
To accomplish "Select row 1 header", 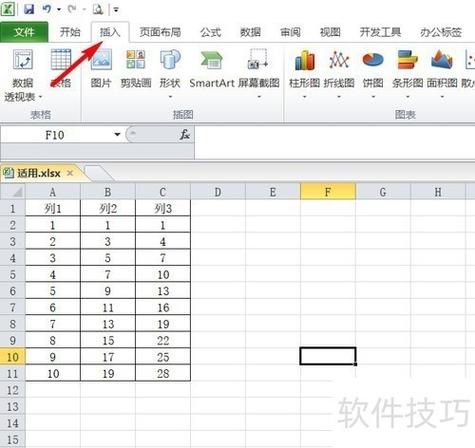I will pos(13,208).
